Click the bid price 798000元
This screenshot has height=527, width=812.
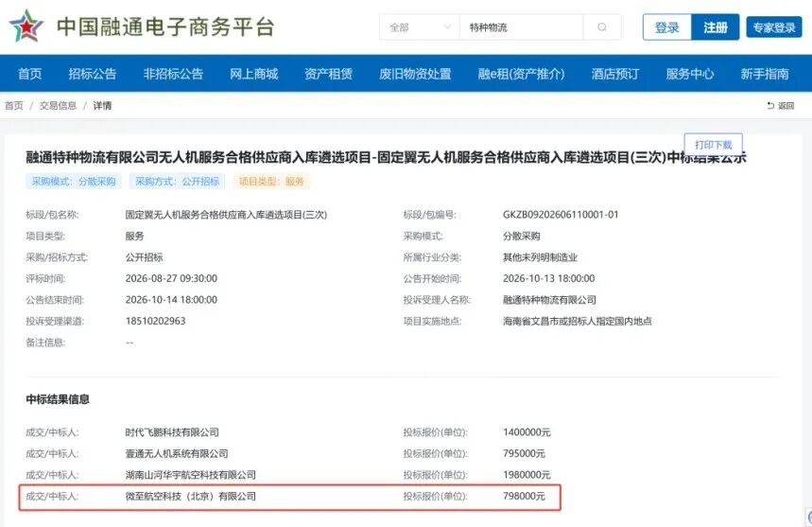click(524, 496)
